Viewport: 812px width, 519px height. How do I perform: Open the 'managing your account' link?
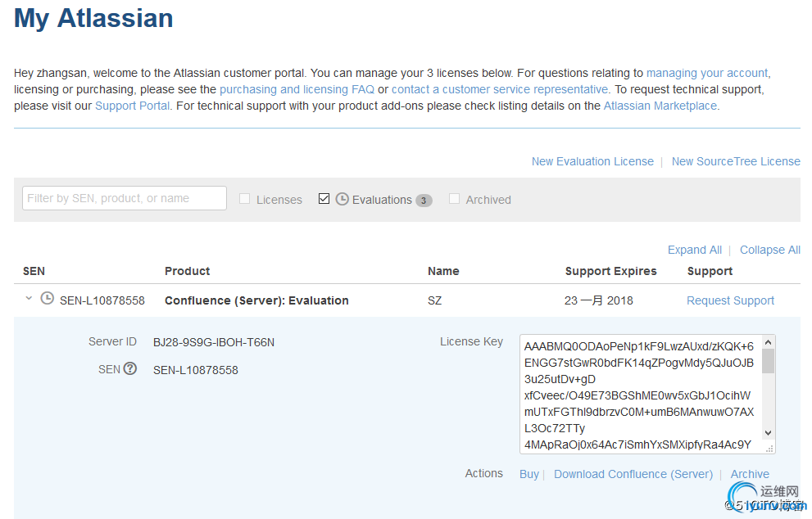pyautogui.click(x=707, y=73)
